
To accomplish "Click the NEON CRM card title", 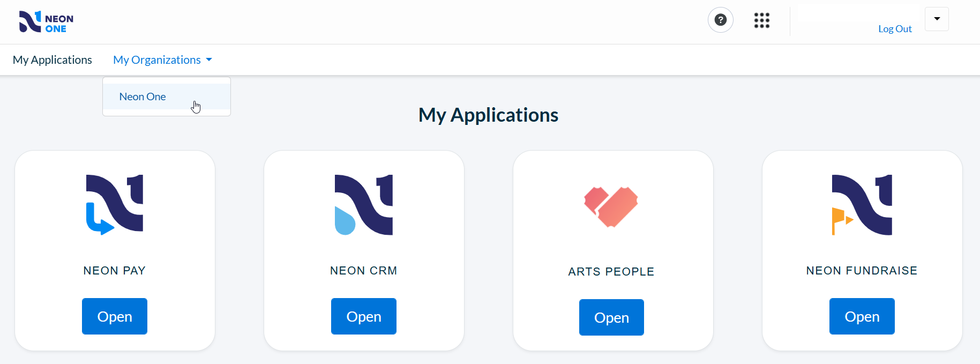I will pyautogui.click(x=364, y=271).
